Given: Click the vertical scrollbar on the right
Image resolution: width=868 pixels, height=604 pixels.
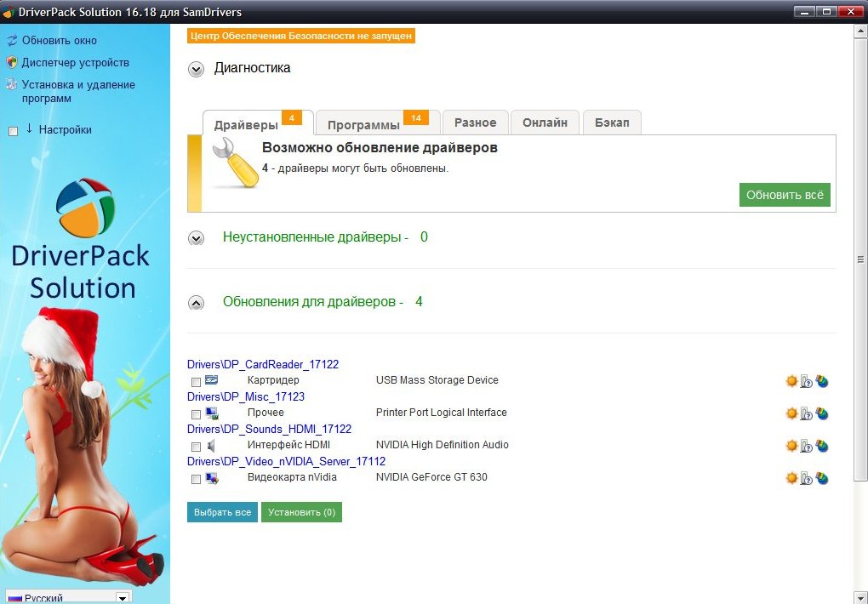Looking at the screenshot, I should click(860, 259).
